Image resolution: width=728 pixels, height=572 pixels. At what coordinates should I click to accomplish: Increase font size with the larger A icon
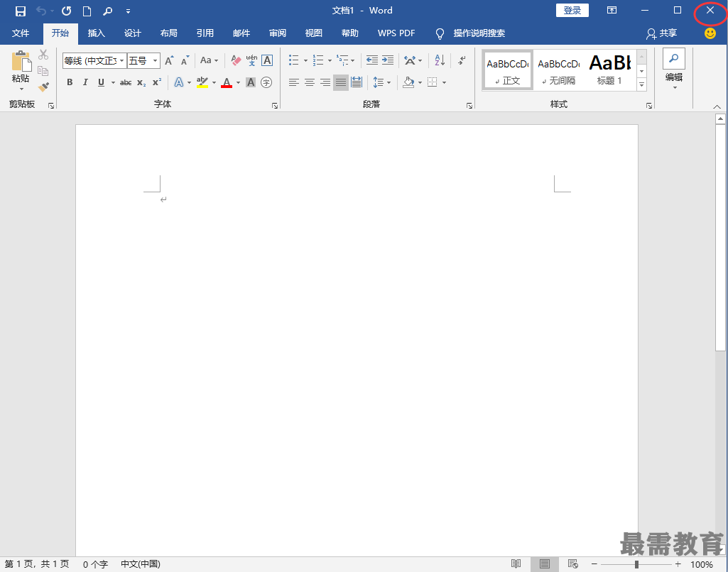point(170,60)
